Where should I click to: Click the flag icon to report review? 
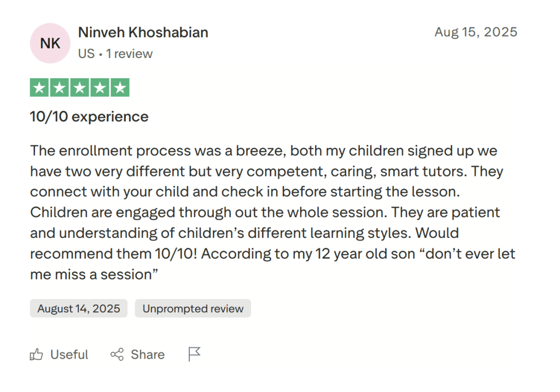pyautogui.click(x=194, y=354)
